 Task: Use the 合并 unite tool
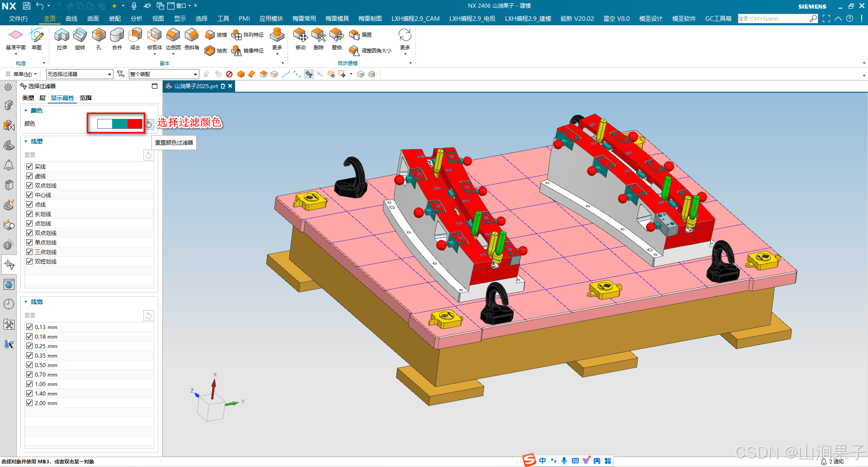click(117, 39)
